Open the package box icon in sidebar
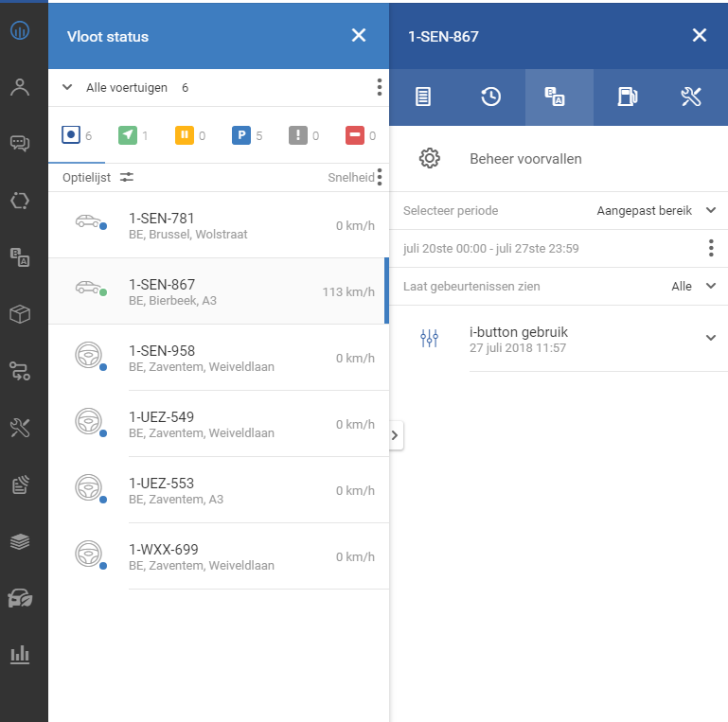This screenshot has width=728, height=722. (x=20, y=314)
